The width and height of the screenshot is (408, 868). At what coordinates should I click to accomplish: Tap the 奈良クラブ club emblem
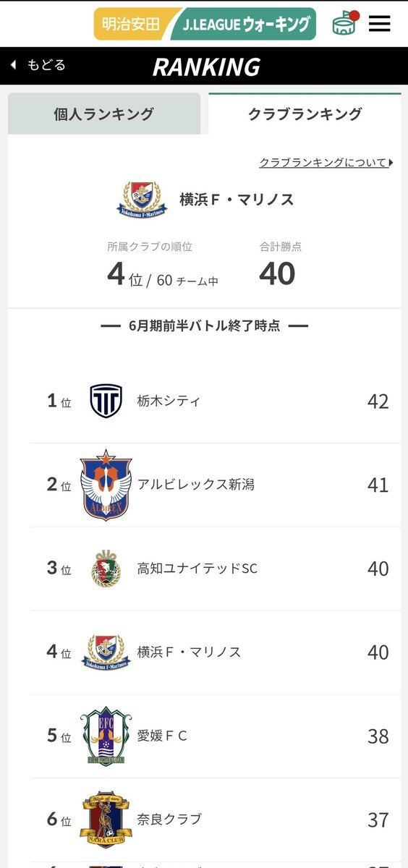pyautogui.click(x=106, y=820)
